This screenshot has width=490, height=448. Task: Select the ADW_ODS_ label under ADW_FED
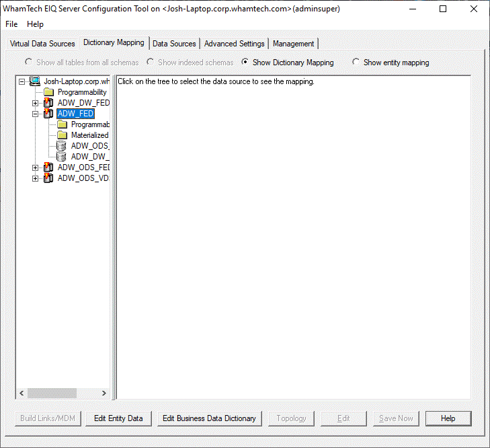click(x=90, y=146)
